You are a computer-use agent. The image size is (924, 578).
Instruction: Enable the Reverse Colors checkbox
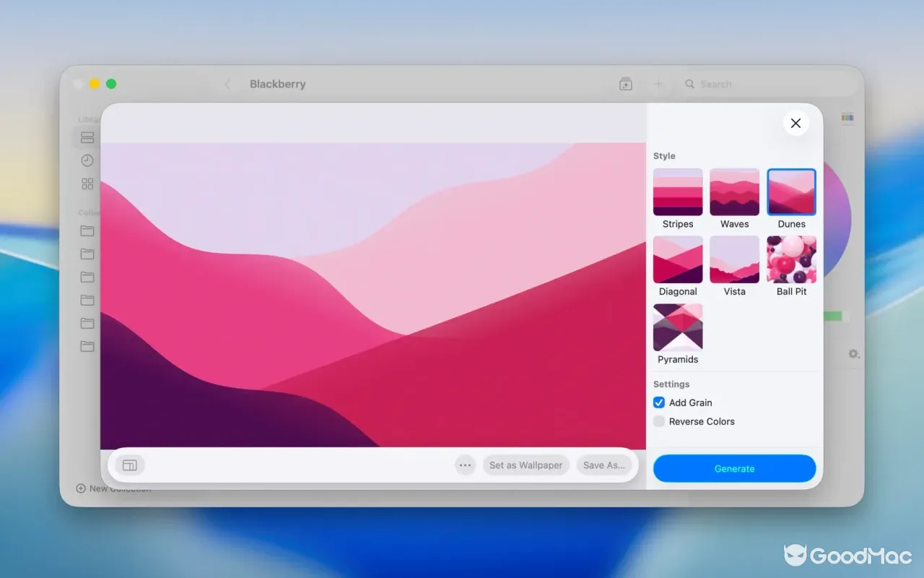tap(659, 421)
